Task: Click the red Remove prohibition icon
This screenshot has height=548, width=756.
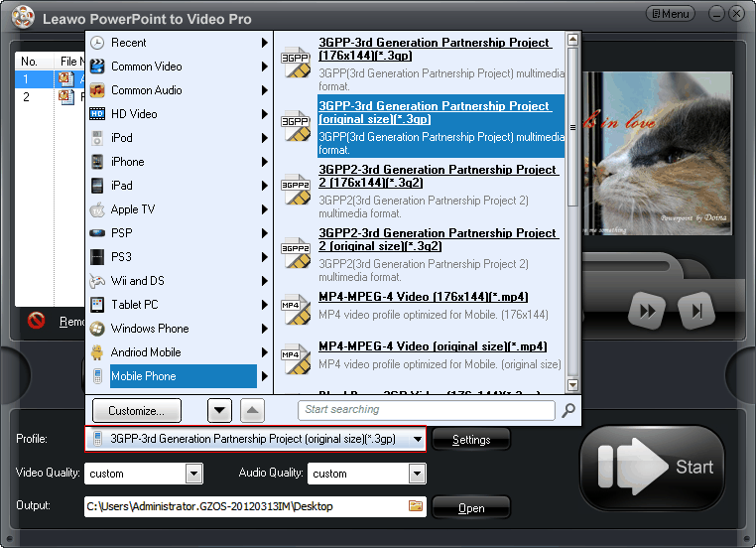Action: [x=36, y=321]
